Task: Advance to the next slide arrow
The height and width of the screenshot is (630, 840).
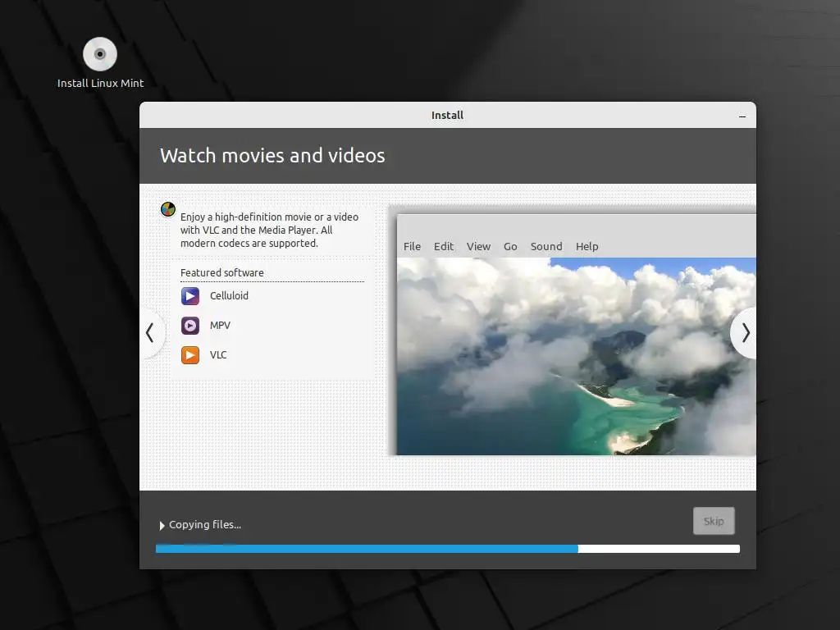Action: pyautogui.click(x=745, y=333)
